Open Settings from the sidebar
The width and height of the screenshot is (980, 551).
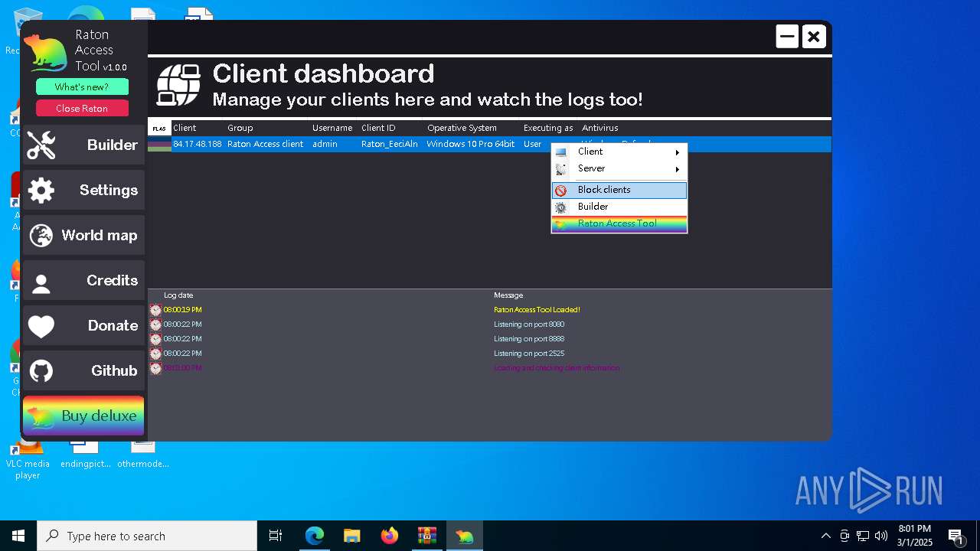[x=83, y=190]
